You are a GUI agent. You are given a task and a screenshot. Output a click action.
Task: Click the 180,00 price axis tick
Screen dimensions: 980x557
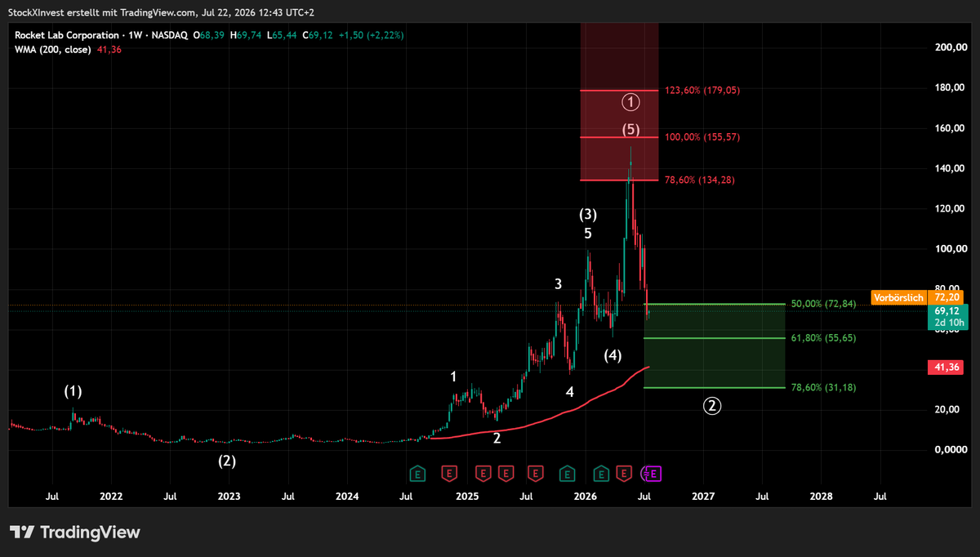pos(949,88)
